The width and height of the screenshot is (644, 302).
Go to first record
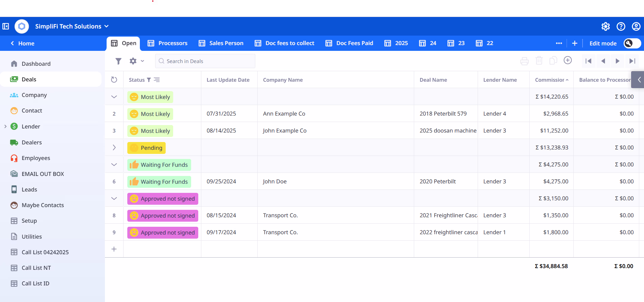click(589, 61)
